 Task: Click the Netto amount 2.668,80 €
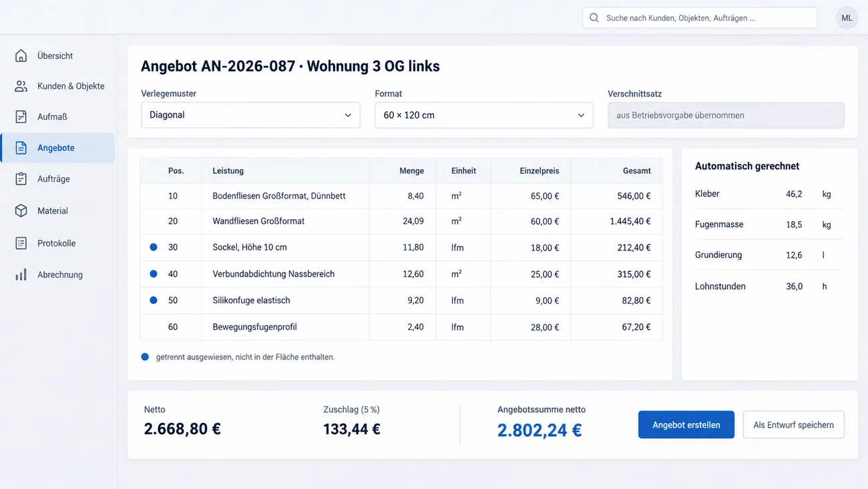click(x=182, y=429)
